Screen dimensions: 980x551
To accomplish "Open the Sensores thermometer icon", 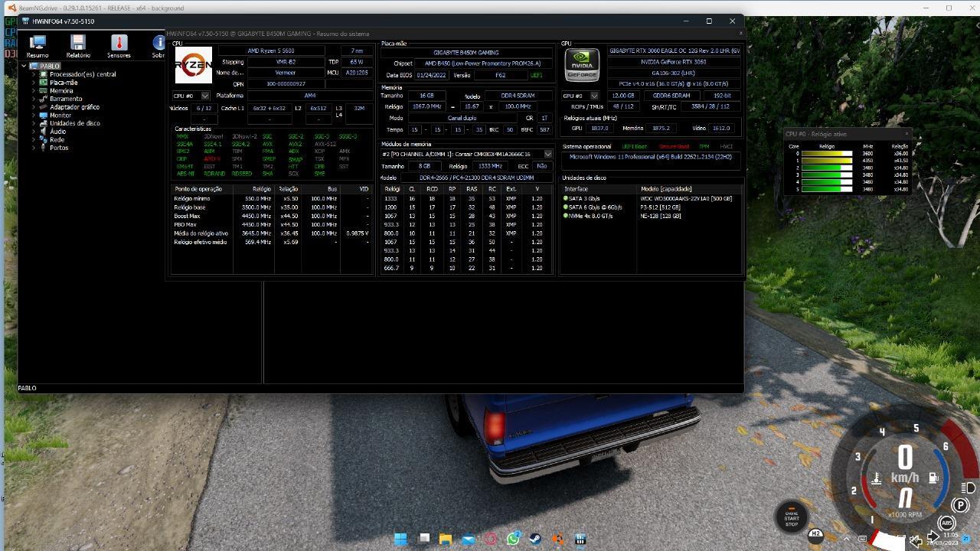I will (x=118, y=46).
